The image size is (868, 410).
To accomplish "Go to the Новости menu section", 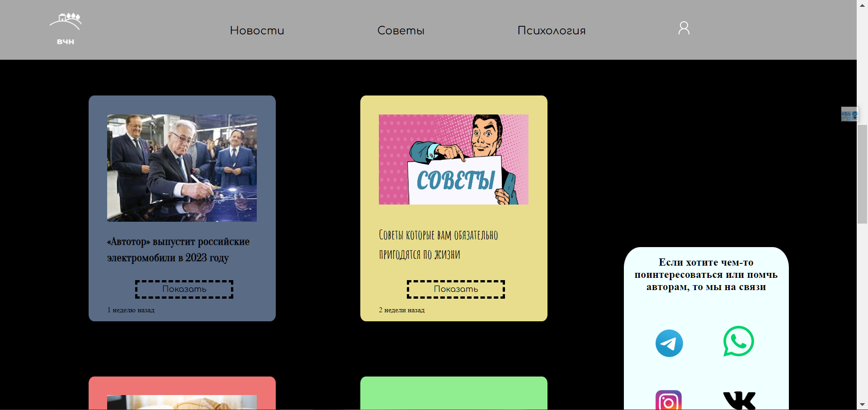I will coord(257,30).
